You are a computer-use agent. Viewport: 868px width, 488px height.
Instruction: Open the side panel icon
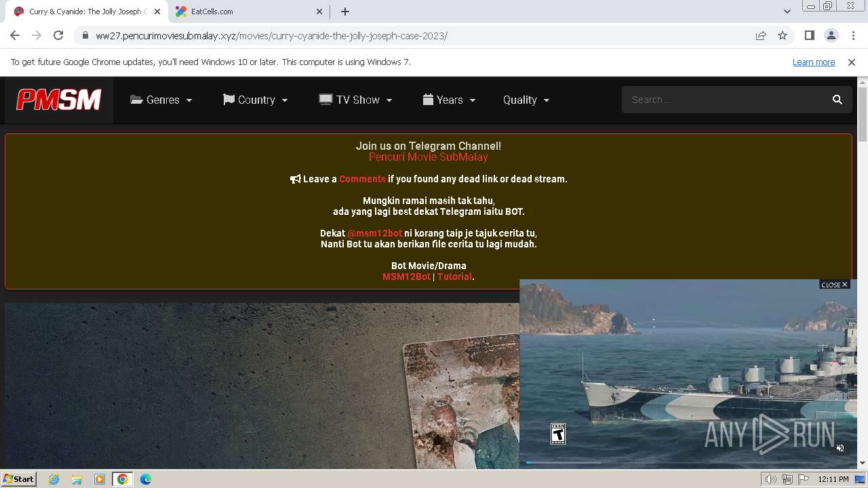coord(809,35)
